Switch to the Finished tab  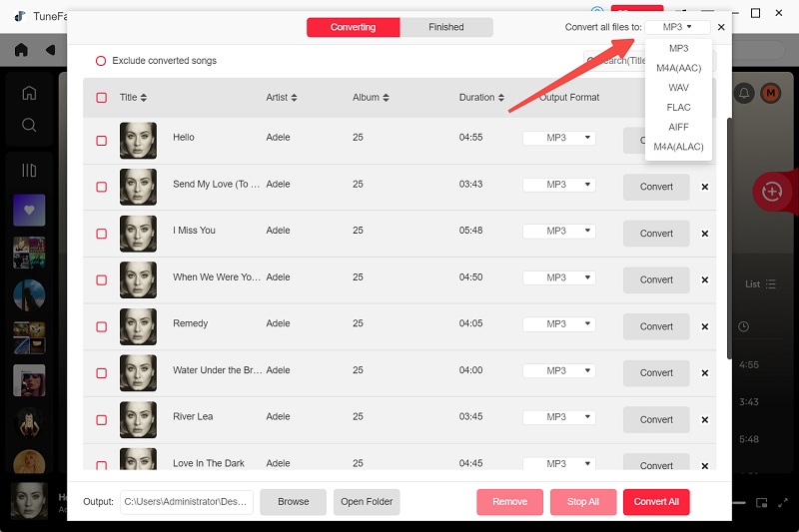[445, 27]
